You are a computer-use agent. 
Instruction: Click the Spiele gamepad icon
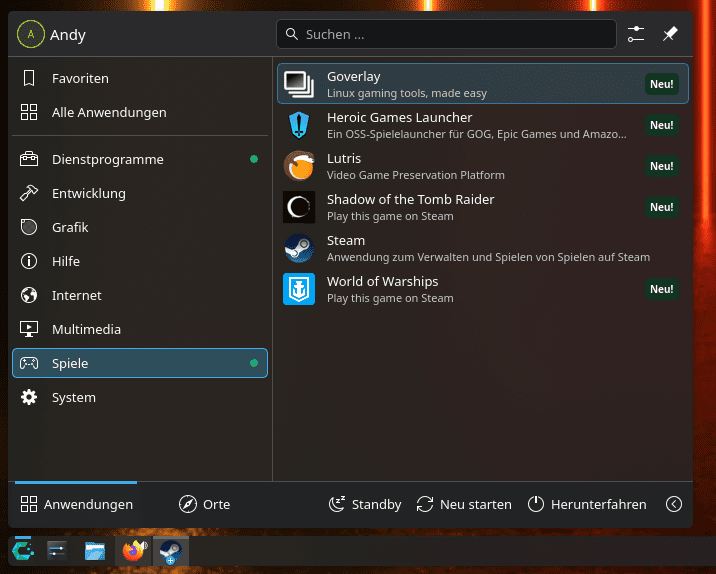(29, 363)
